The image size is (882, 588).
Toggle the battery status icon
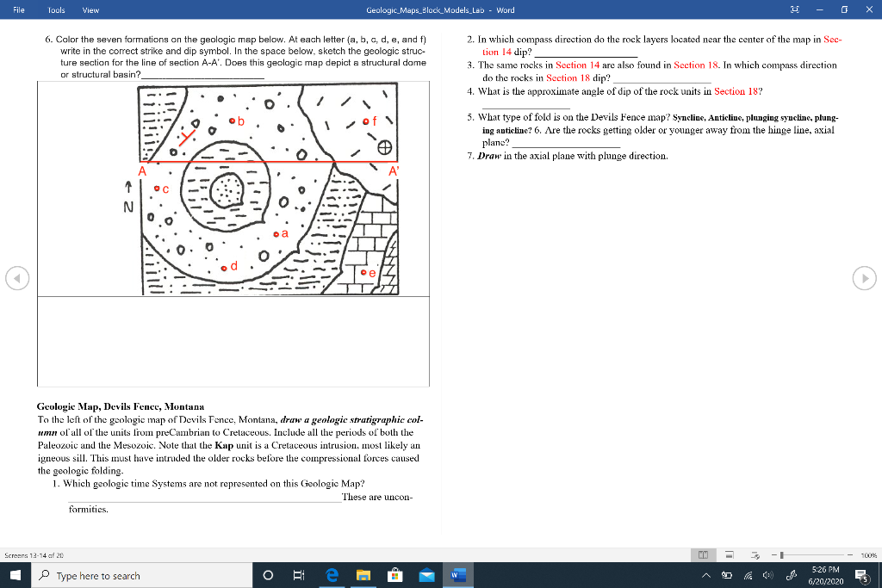(727, 575)
